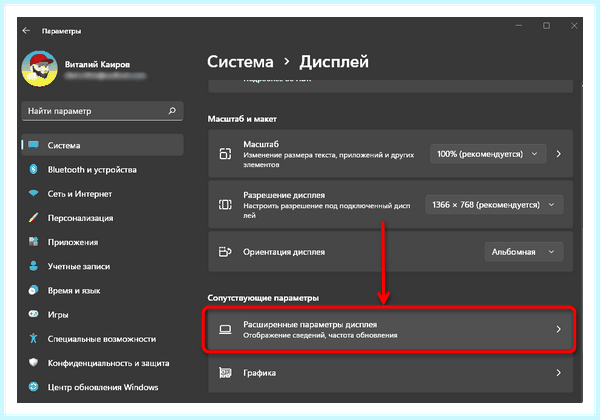The image size is (600, 420).
Task: Click the accessibility figure icon
Action: pyautogui.click(x=33, y=338)
